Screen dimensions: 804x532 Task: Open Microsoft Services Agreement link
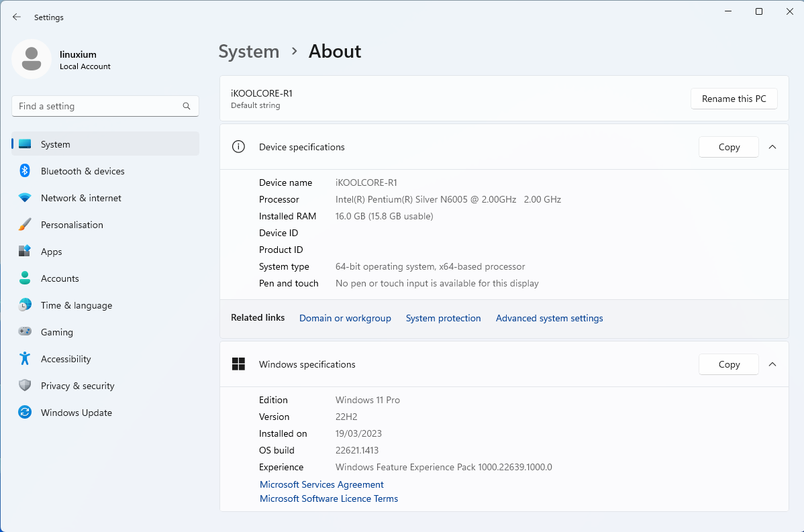click(321, 484)
